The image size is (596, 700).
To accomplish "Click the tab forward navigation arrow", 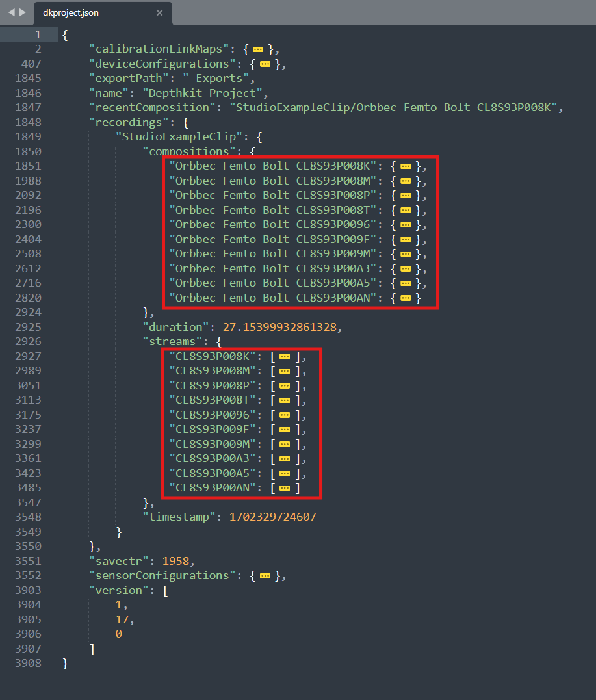I will coord(23,12).
